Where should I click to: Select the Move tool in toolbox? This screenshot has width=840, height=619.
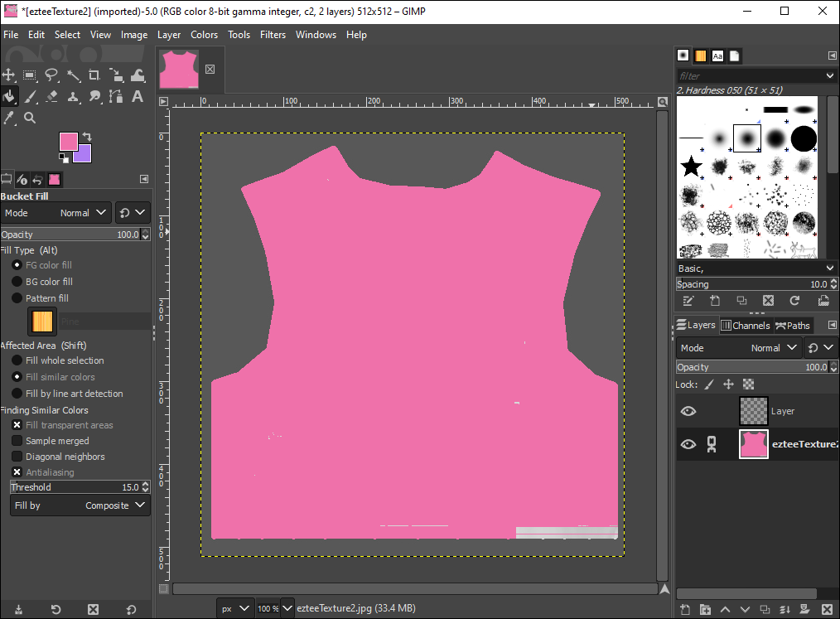point(9,75)
